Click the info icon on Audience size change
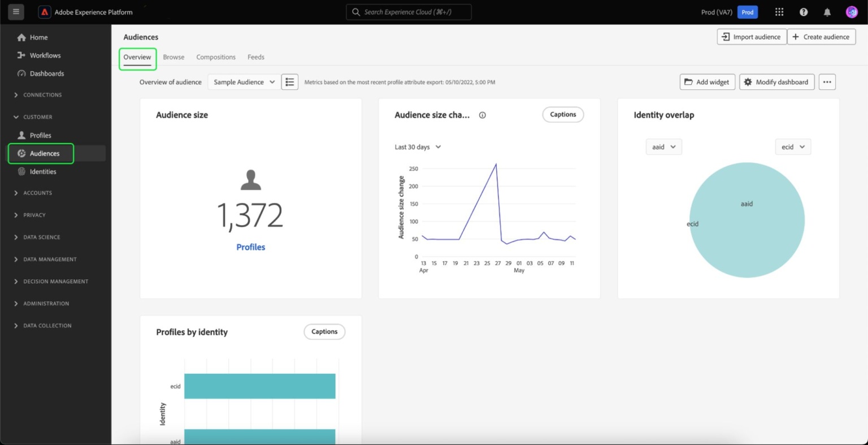Viewport: 868px width, 445px height. 482,115
